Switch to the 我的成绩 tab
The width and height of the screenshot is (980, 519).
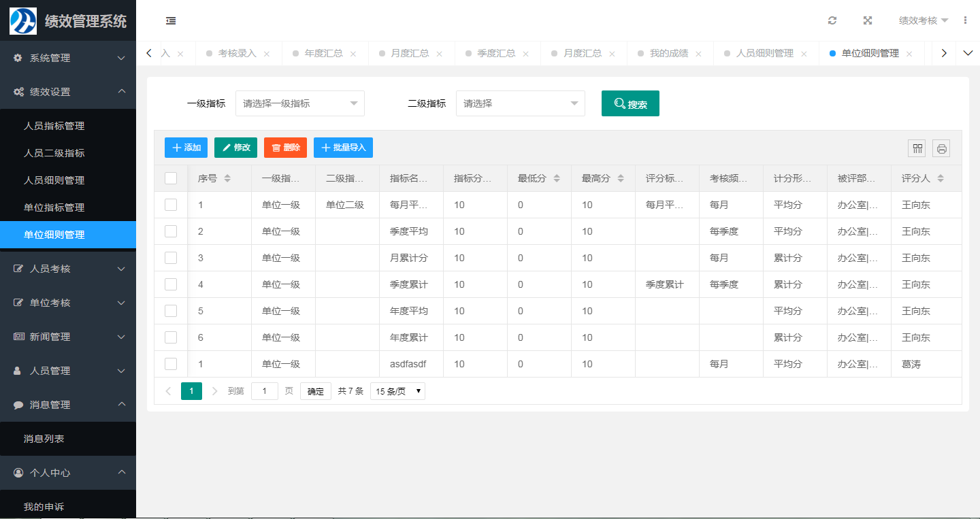coord(668,53)
